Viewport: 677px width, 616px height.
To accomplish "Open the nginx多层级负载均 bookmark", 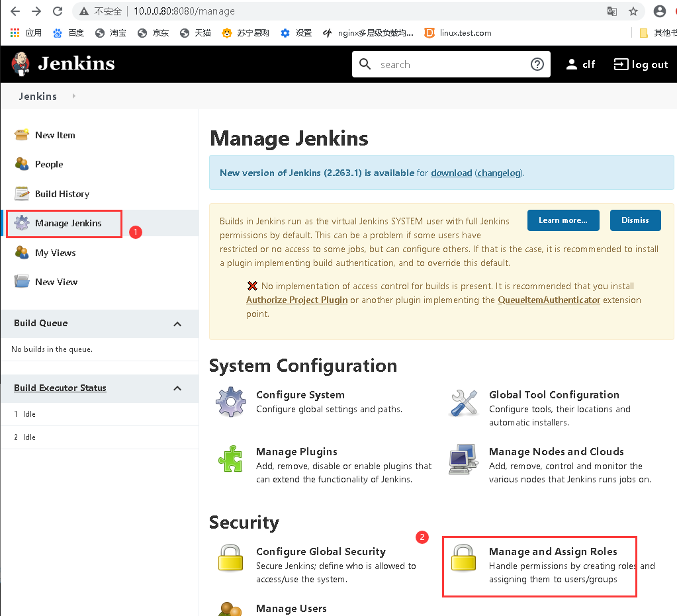I will (x=368, y=33).
